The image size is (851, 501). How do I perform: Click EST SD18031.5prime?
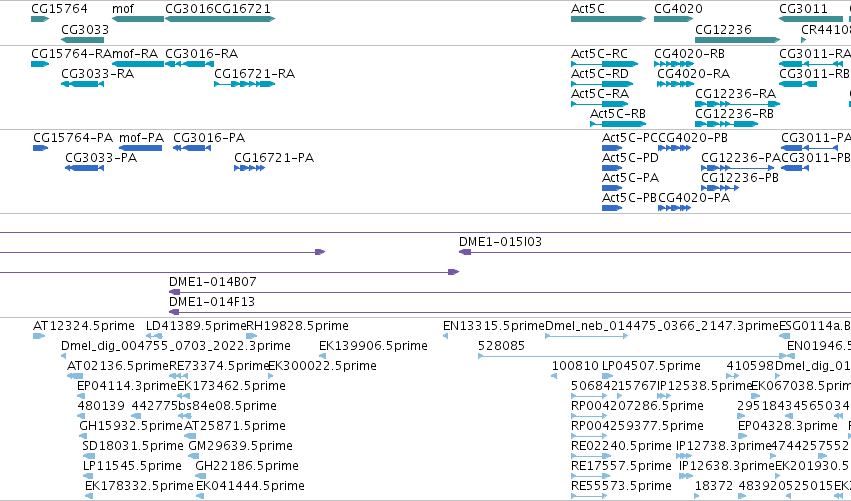(x=133, y=447)
